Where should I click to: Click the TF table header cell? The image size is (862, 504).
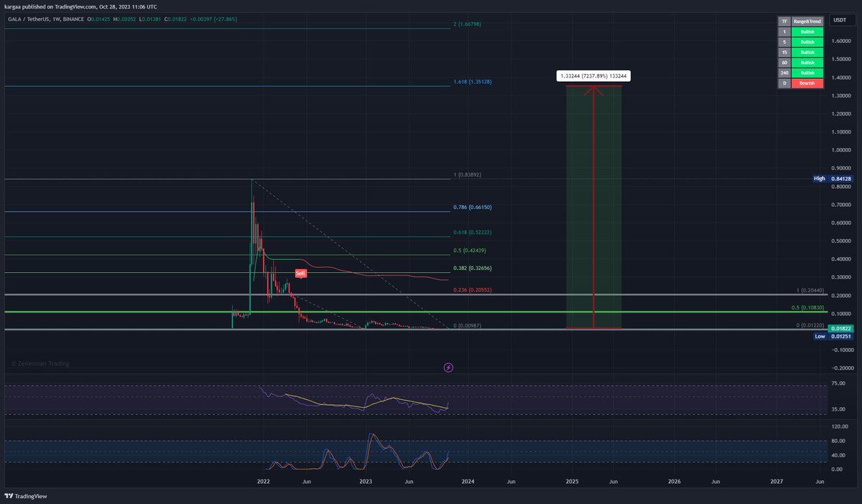(785, 22)
